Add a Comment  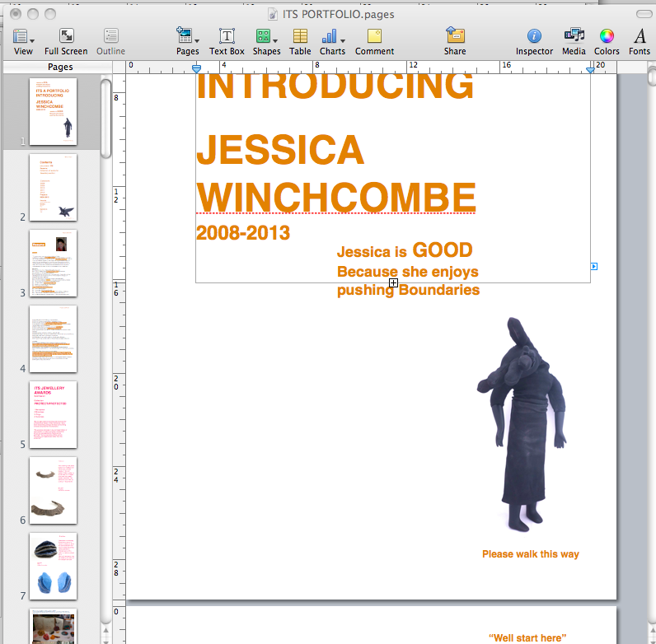pos(374,36)
